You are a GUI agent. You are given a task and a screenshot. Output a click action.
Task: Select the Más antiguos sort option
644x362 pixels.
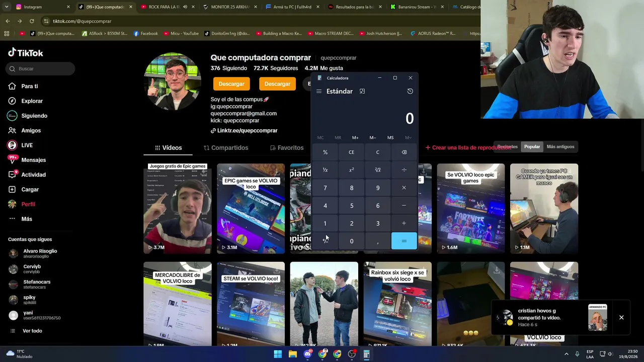(x=560, y=147)
